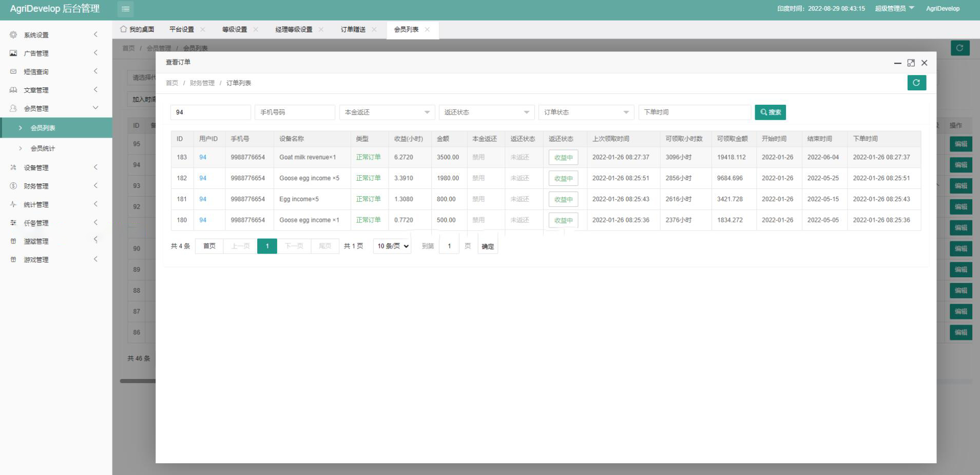Switch to the 经理等级设置 tab
The height and width of the screenshot is (475, 980).
click(294, 30)
